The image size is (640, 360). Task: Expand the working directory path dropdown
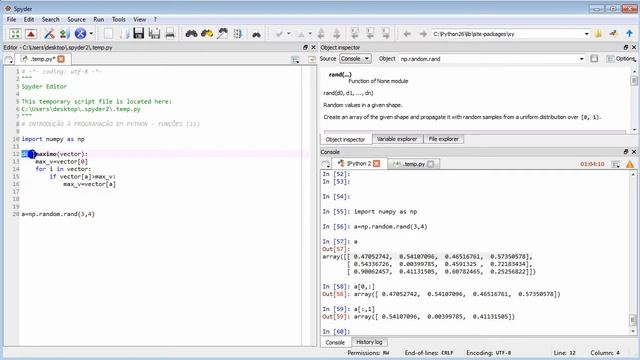click(x=587, y=34)
